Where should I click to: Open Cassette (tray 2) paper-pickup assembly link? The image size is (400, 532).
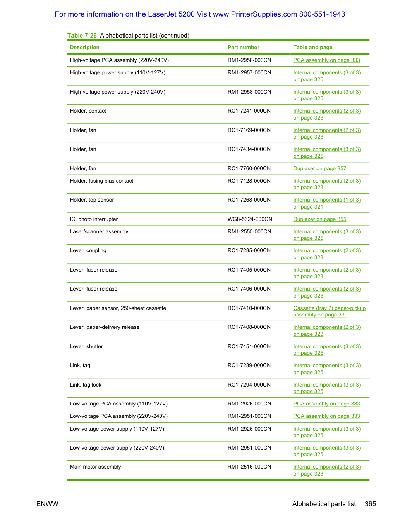click(x=329, y=311)
